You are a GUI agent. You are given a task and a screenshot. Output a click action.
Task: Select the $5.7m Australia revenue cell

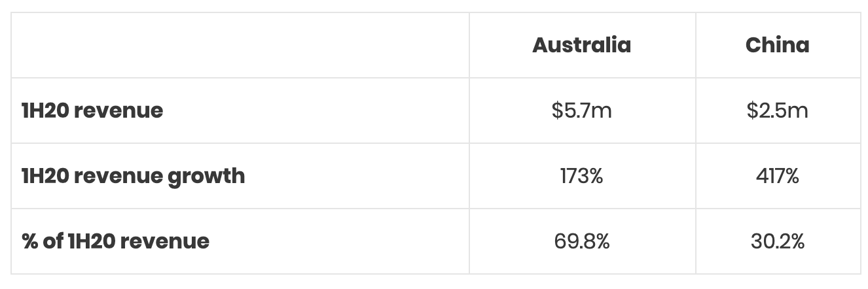[581, 110]
